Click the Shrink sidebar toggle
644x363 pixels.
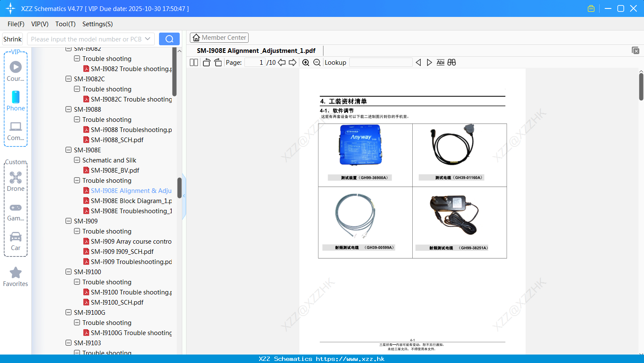pos(12,38)
